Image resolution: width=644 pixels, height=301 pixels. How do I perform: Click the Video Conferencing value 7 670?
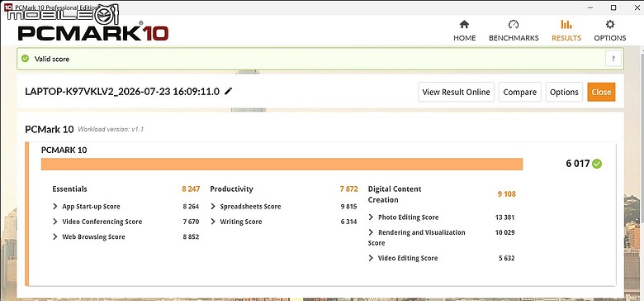click(x=191, y=222)
